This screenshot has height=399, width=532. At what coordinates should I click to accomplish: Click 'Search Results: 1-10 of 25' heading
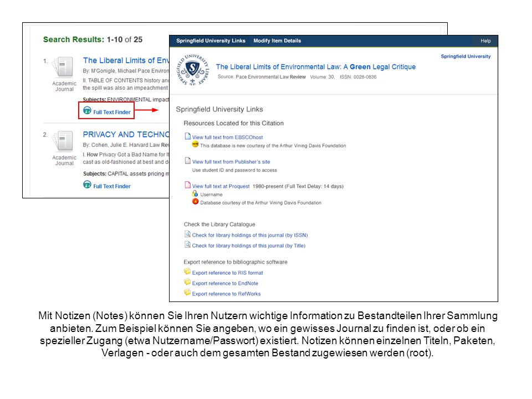click(93, 40)
